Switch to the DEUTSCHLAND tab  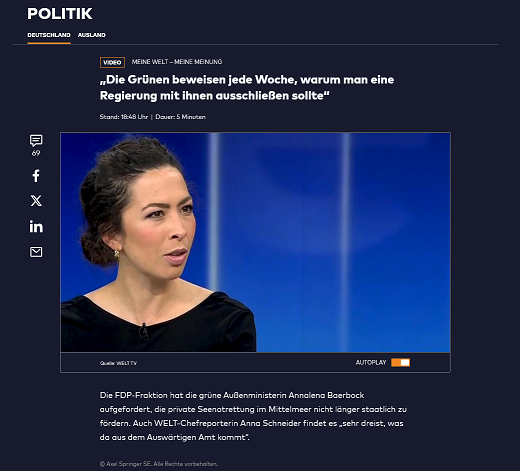click(x=49, y=35)
